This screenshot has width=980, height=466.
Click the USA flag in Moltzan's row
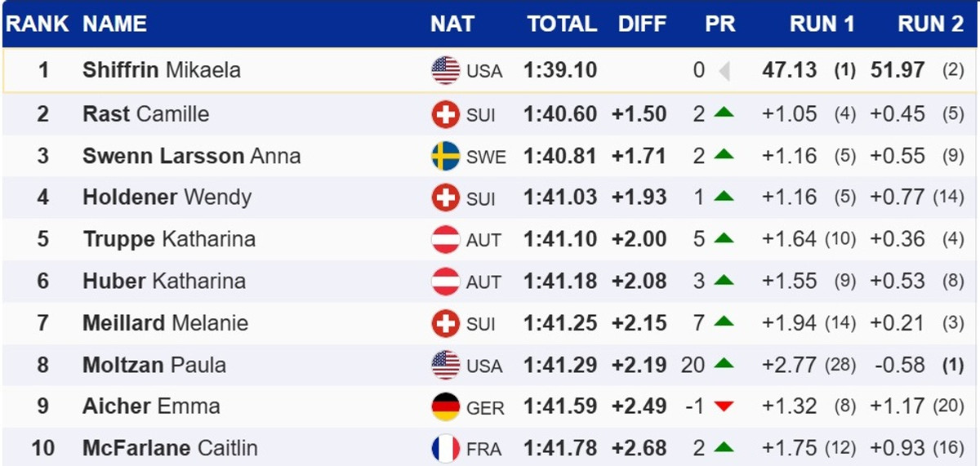point(446,365)
